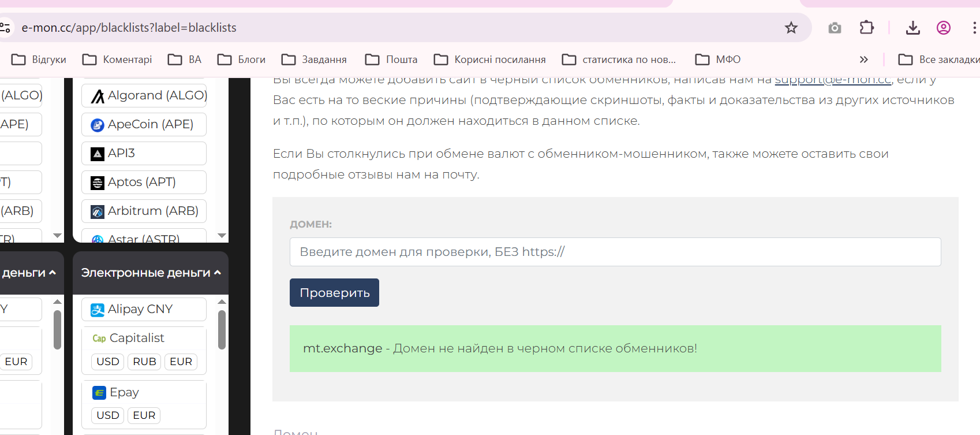Toggle the EUR option under Epay
This screenshot has width=980, height=435.
coord(144,415)
